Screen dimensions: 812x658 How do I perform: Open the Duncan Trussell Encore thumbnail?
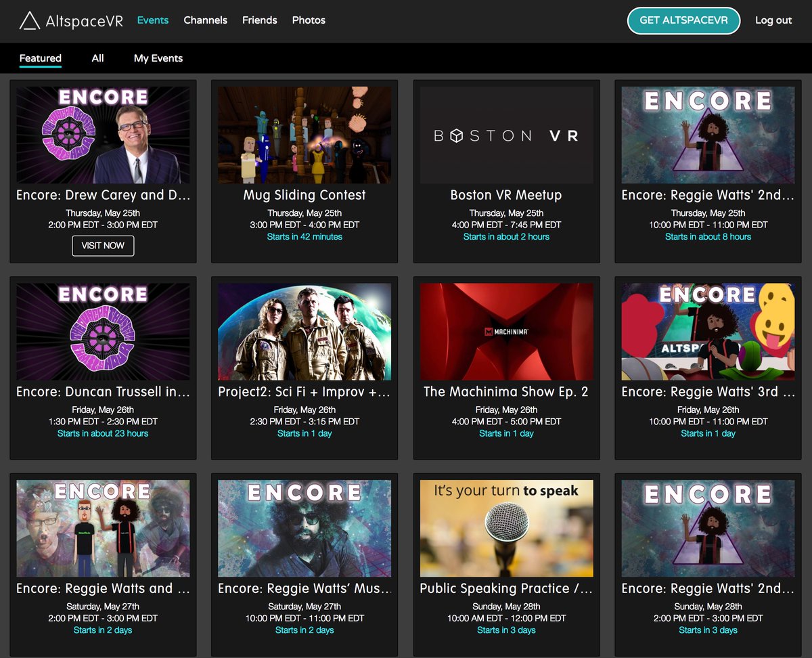103,332
